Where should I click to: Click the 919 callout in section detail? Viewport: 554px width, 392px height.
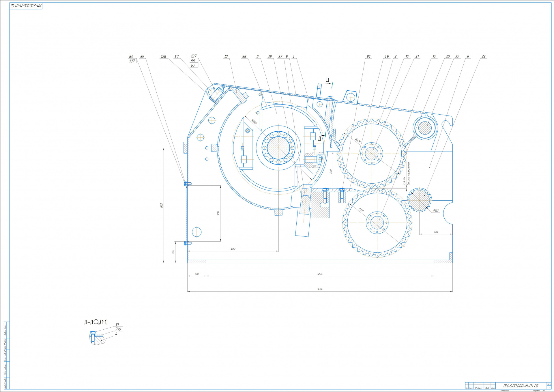(118, 329)
